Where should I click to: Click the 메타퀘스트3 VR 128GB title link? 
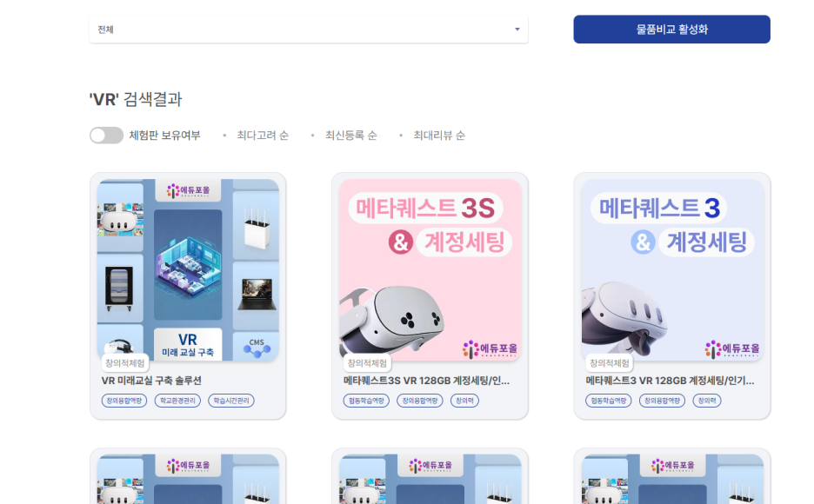tap(670, 381)
